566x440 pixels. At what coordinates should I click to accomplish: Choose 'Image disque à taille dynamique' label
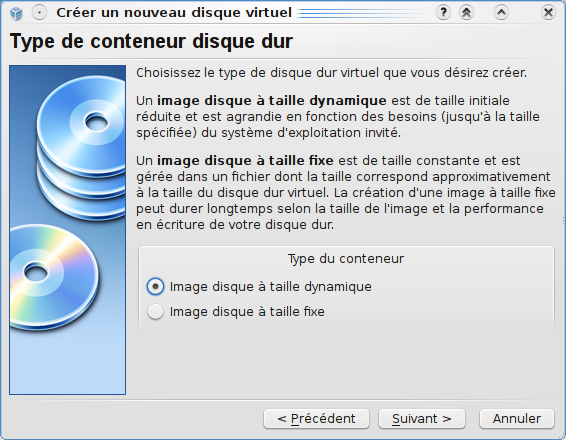tap(270, 287)
